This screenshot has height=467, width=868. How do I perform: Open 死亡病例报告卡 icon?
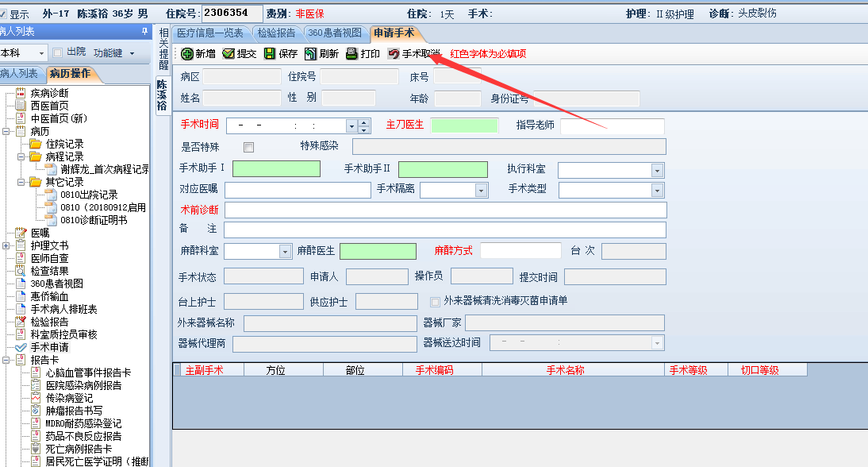36,450
